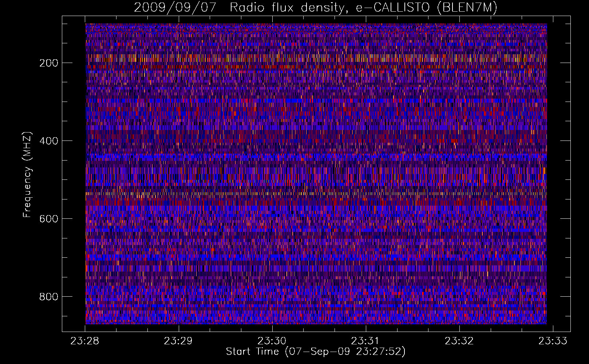The height and width of the screenshot is (364, 589).
Task: Click the "Frequency (MHZ)" axis label
Action: (27, 174)
